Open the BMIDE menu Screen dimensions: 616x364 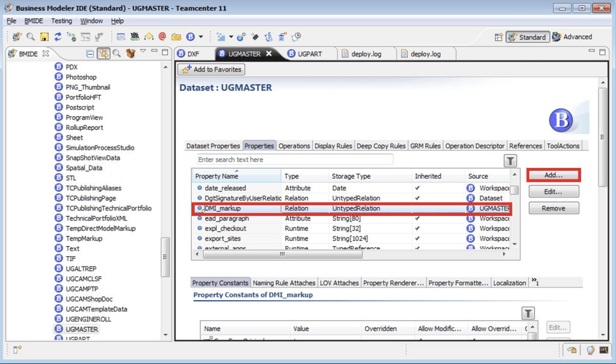click(34, 20)
